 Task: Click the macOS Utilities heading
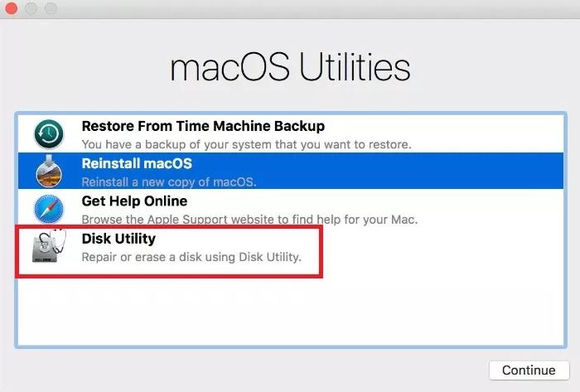(x=290, y=67)
